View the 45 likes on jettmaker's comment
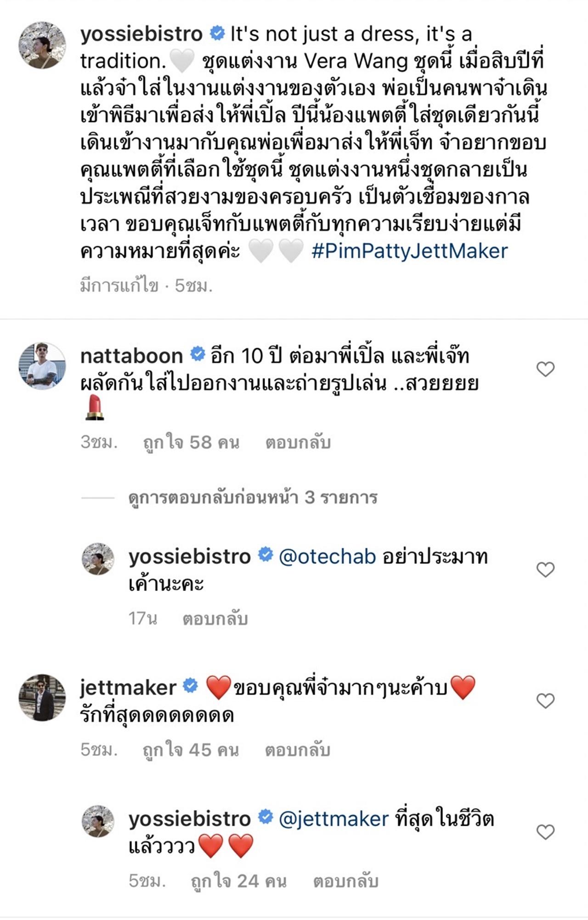The width and height of the screenshot is (588, 920). click(191, 750)
